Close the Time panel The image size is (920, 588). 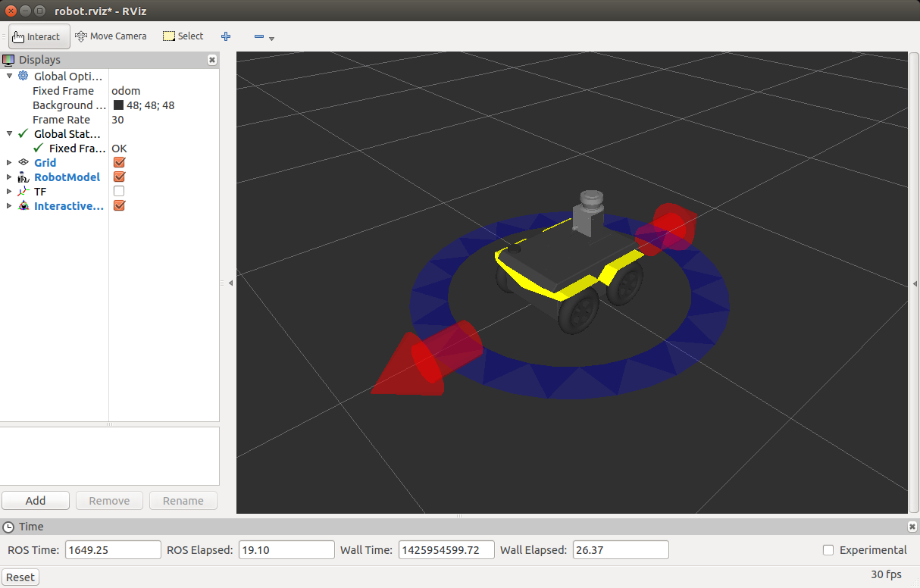pyautogui.click(x=912, y=527)
